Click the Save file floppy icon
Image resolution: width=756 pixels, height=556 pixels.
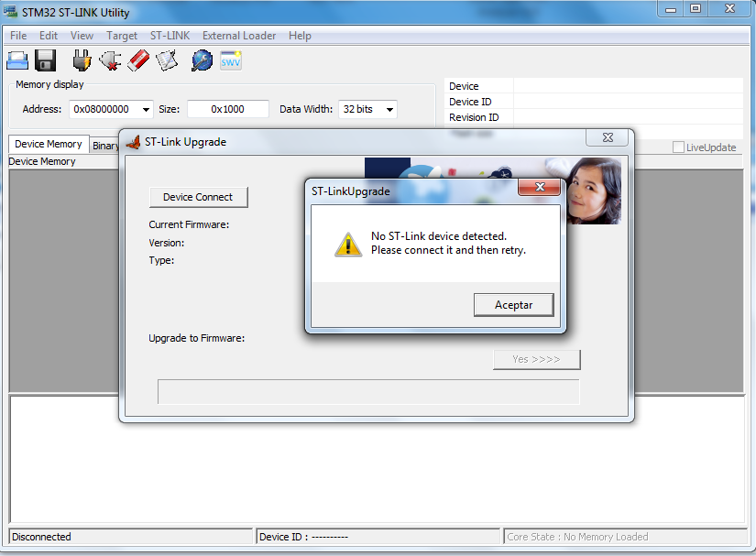[45, 60]
